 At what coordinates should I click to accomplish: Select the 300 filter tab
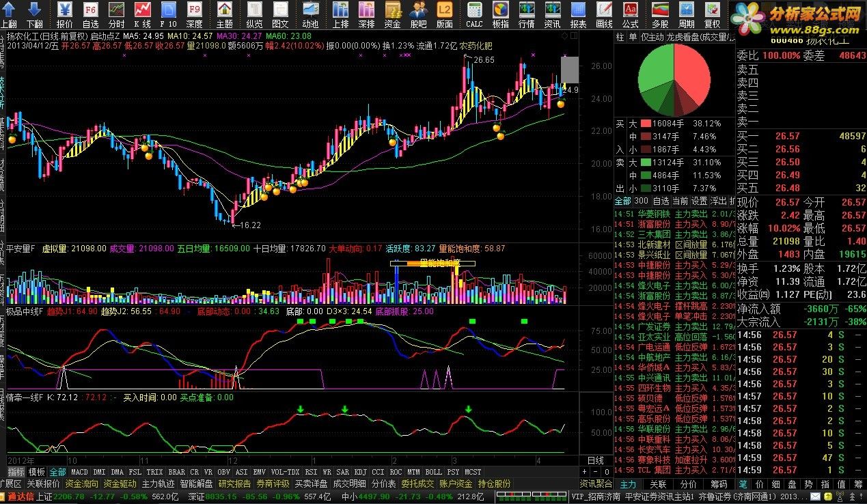[641, 201]
